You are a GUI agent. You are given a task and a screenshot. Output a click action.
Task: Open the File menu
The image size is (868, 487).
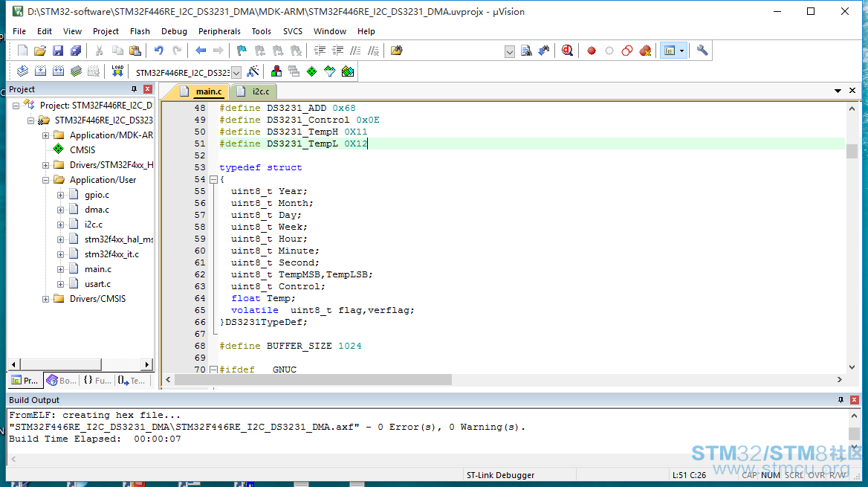click(x=19, y=31)
